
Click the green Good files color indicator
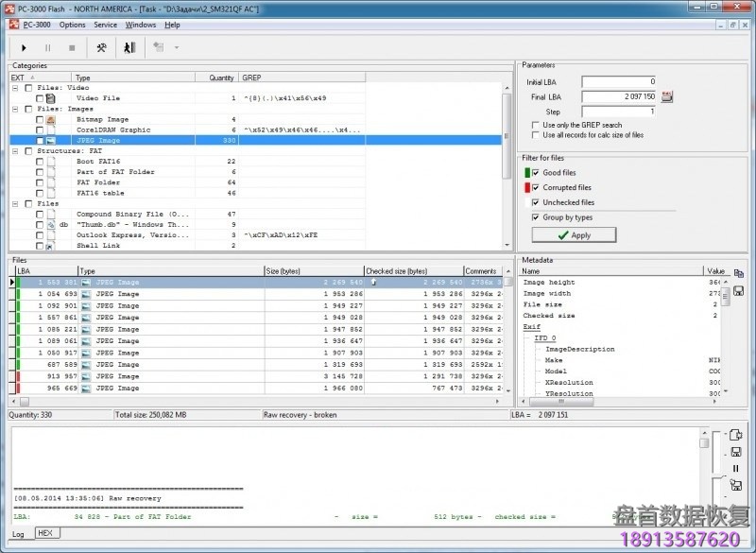[525, 173]
